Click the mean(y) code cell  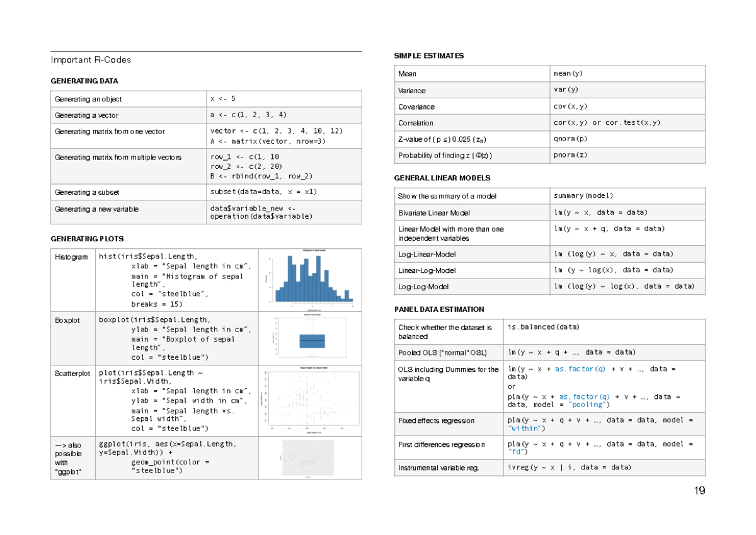(x=567, y=73)
